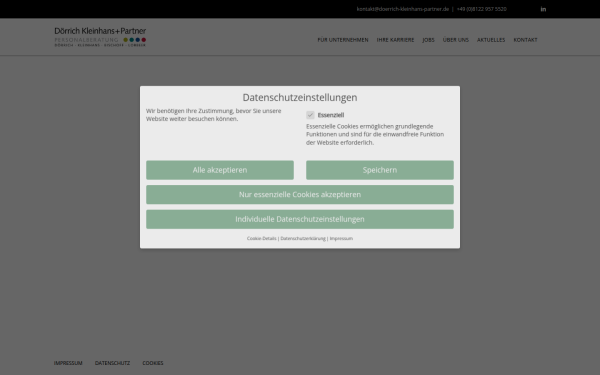Click the Speichern button
The image size is (600, 375).
[380, 170]
